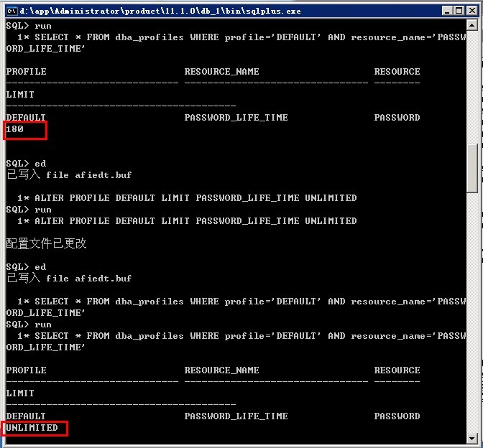Screen dimensions: 483x448
Task: Click the second LIMIT column header
Action: (x=20, y=393)
